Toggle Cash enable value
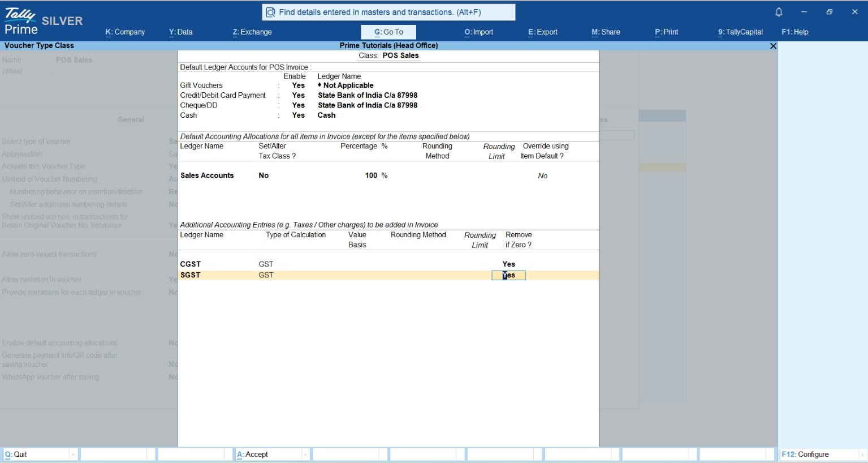868x463 pixels. pos(299,115)
